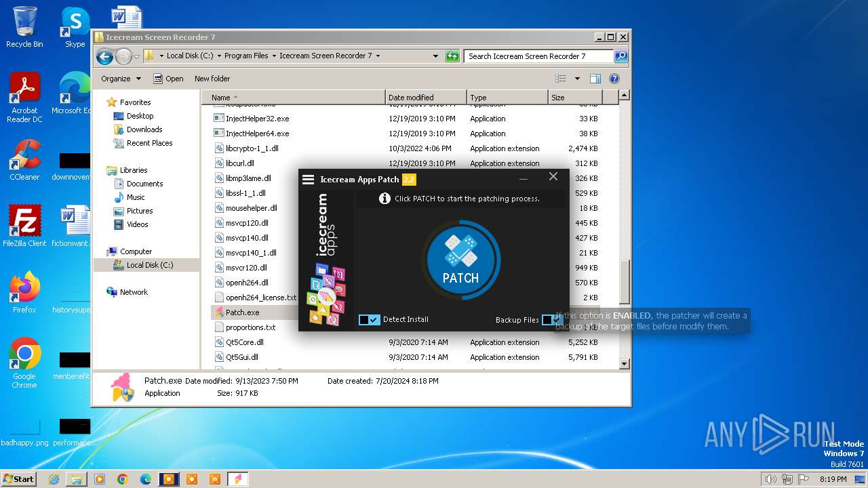The width and height of the screenshot is (868, 488).
Task: Click the Change your view icon
Action: 560,79
